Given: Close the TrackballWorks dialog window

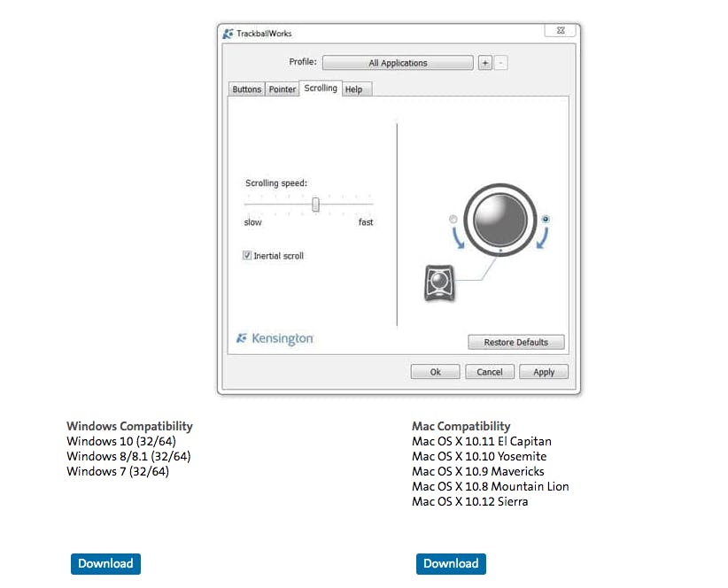Looking at the screenshot, I should pos(561,31).
